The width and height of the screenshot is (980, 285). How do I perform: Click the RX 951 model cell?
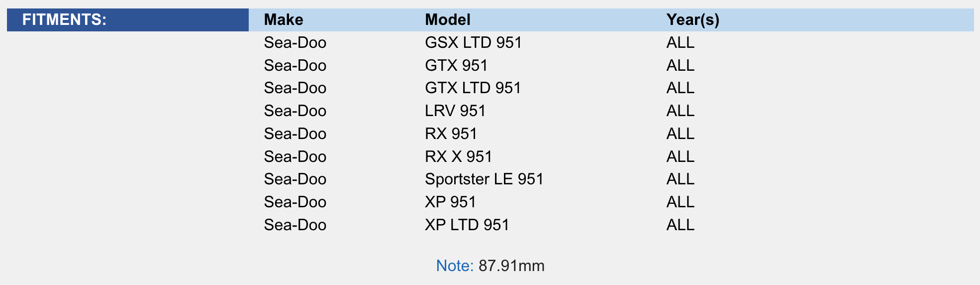[451, 134]
